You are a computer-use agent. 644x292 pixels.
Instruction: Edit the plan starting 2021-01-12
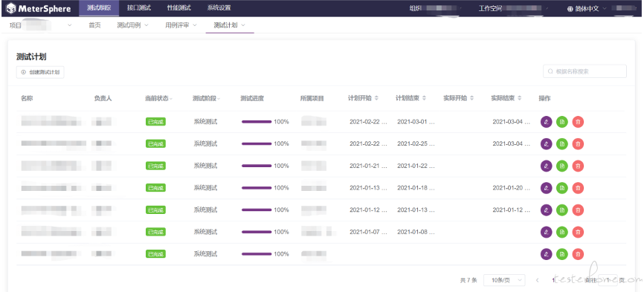point(547,210)
